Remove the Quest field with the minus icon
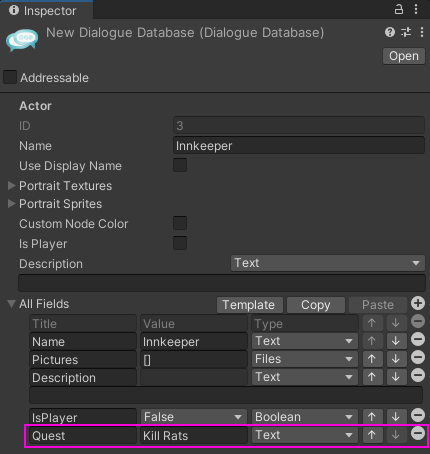The width and height of the screenshot is (430, 454). (418, 433)
